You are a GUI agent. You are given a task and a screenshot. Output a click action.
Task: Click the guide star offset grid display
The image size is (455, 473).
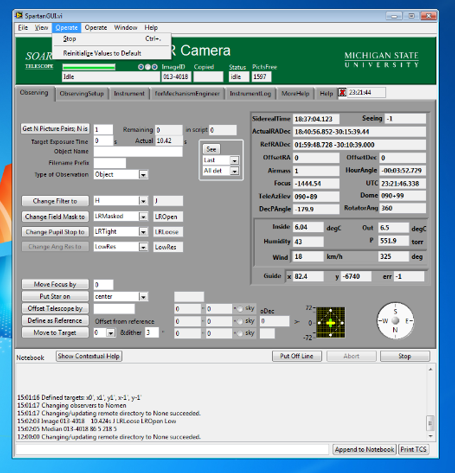tap(331, 322)
